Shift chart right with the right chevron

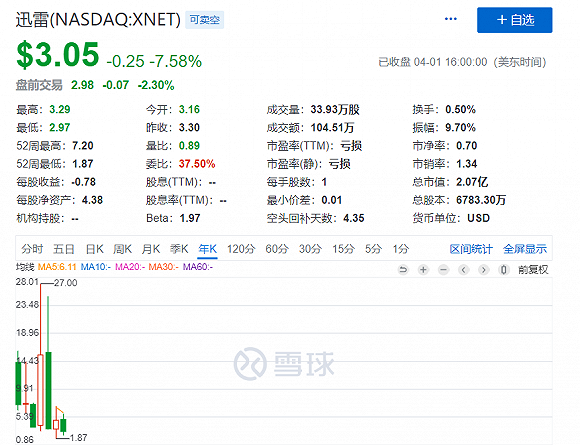(483, 270)
